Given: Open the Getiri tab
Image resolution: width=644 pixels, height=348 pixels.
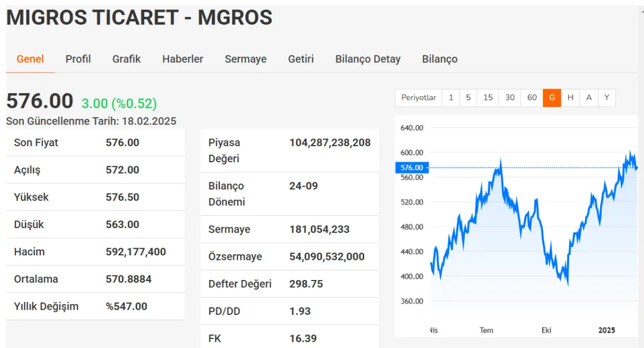Looking at the screenshot, I should (x=301, y=59).
